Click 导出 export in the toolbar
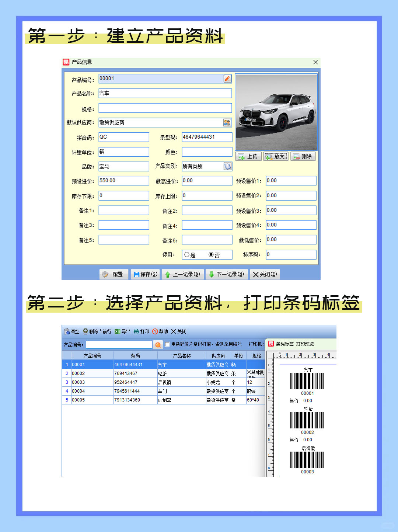 pos(123,331)
